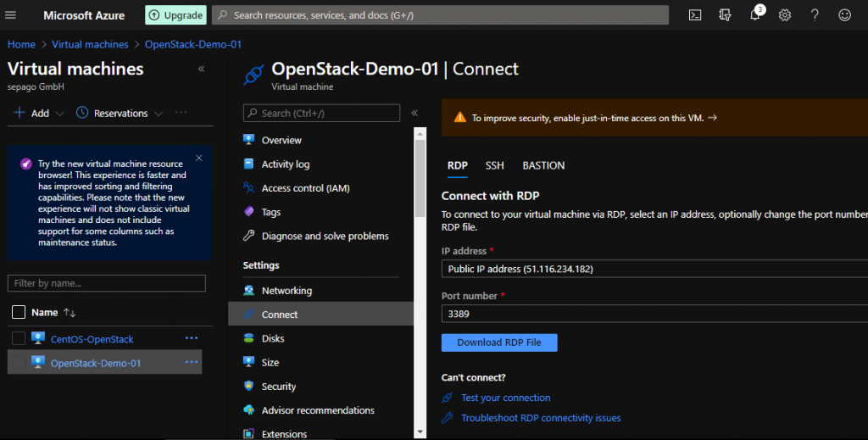The image size is (868, 440).
Task: Open the directory and subscription filter icon
Action: pyautogui.click(x=725, y=15)
